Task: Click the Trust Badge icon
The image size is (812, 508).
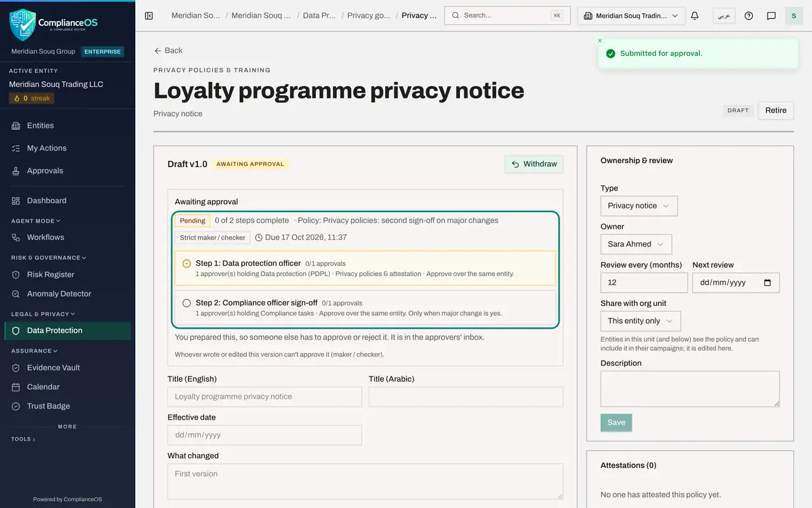Action: click(x=16, y=406)
